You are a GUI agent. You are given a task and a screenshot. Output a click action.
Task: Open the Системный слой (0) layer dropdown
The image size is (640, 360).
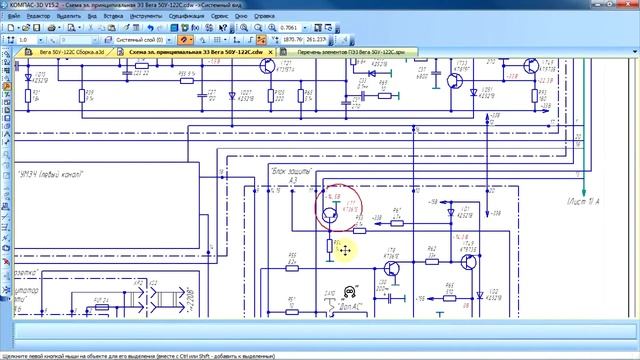[x=169, y=40]
